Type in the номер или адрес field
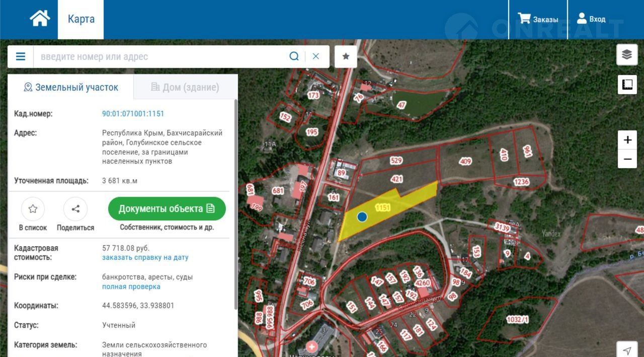 pos(161,56)
